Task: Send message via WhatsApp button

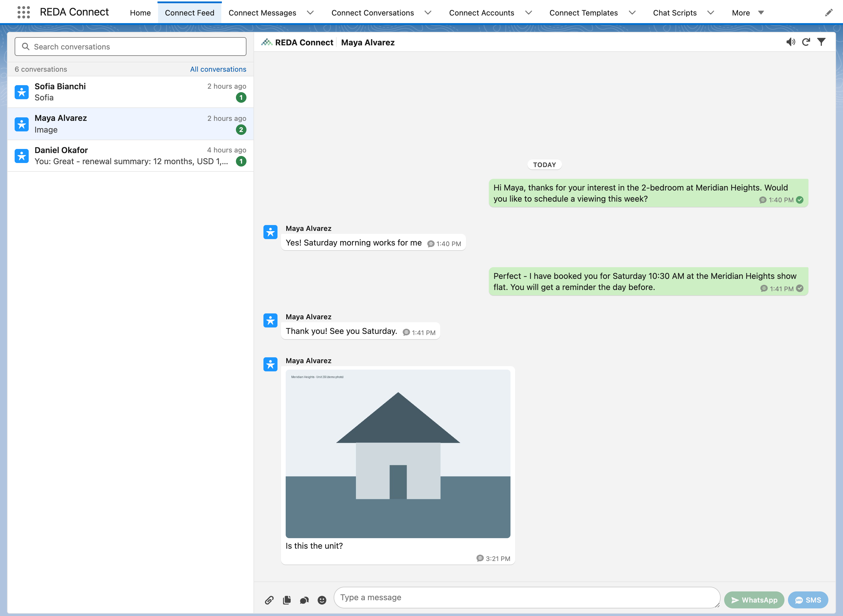Action: point(754,600)
